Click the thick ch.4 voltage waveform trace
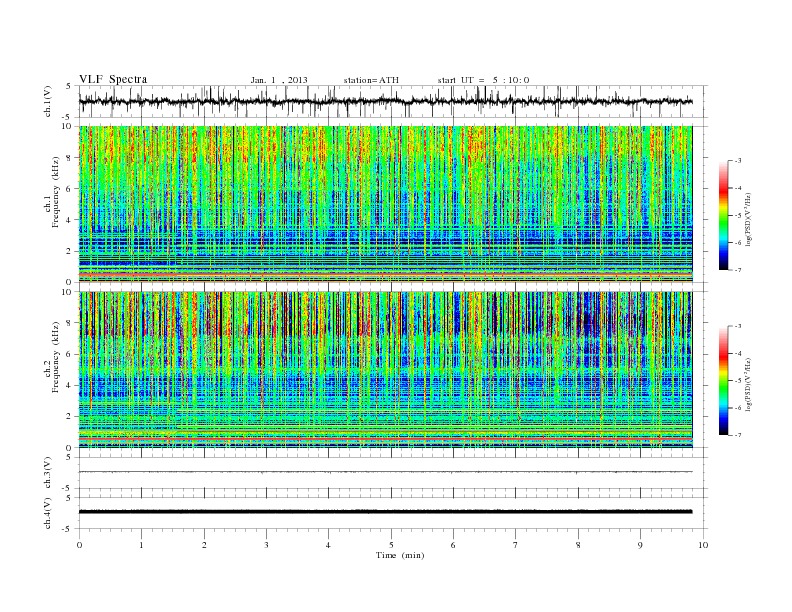This screenshot has height=612, width=792. [x=385, y=512]
